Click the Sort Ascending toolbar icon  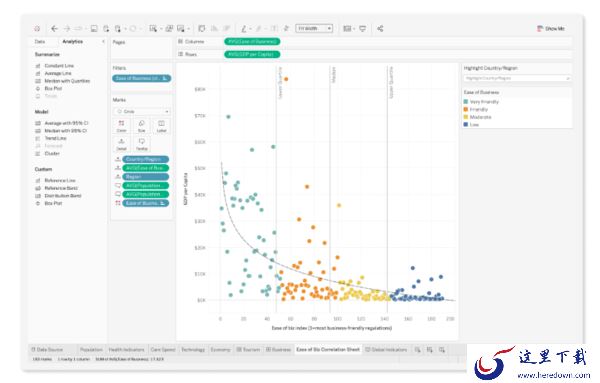tap(214, 29)
